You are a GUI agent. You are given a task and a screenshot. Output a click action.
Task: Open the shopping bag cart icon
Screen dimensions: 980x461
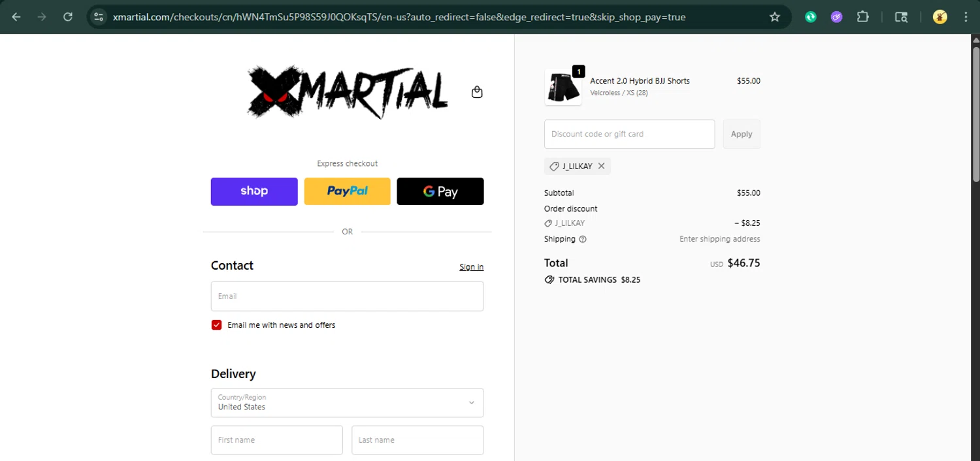(477, 92)
